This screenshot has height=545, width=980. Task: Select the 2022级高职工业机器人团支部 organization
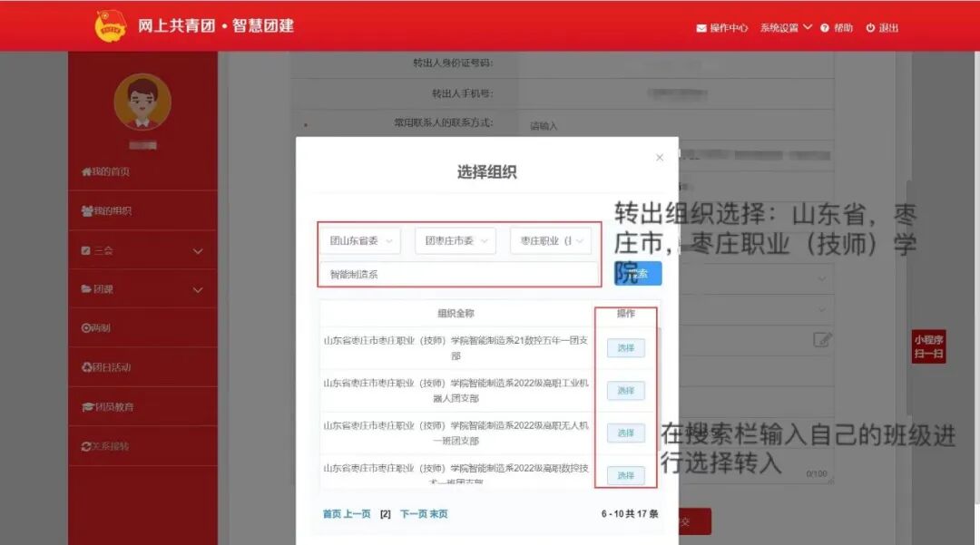pos(625,390)
